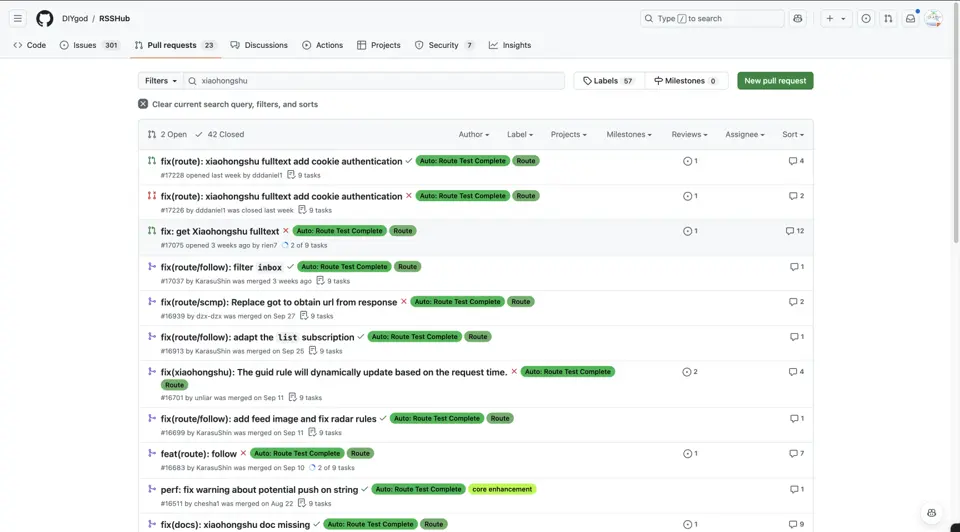960x532 pixels.
Task: Open comments on 'fix: get Xiaohongshu fulltext' (12)
Action: pos(795,231)
